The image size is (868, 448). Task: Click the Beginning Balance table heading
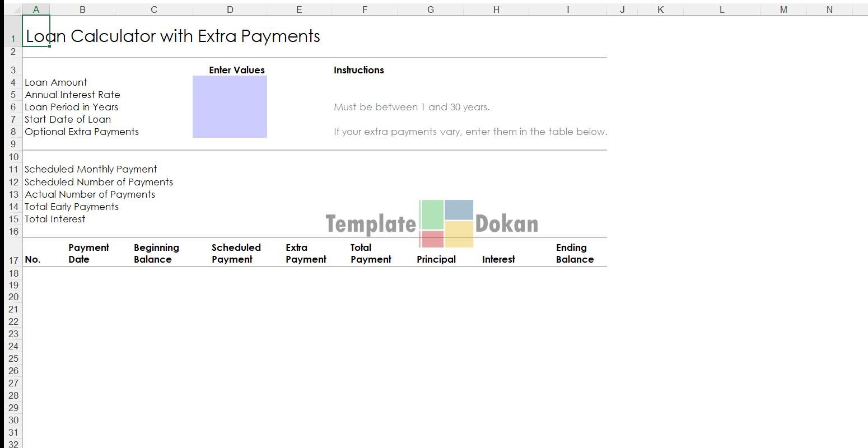[156, 253]
